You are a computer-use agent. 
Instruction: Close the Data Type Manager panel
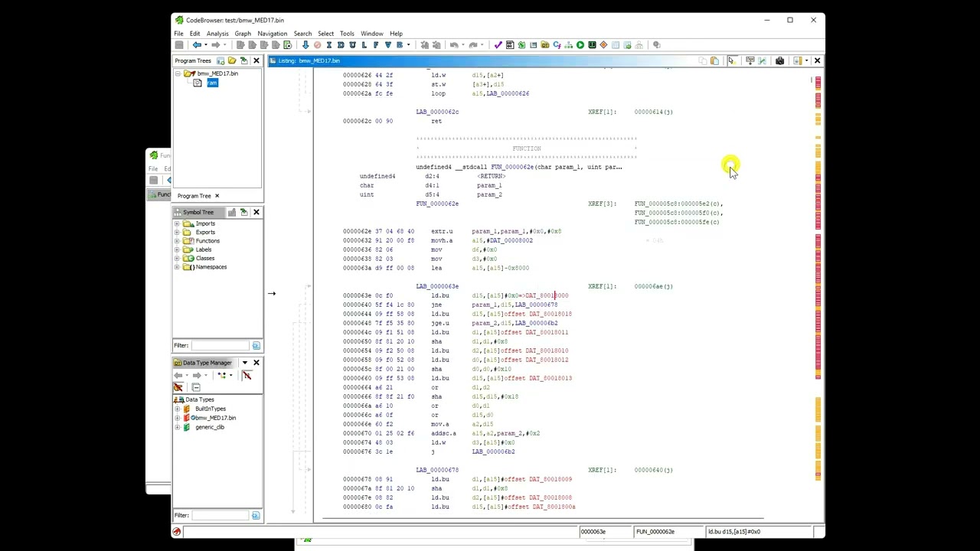pyautogui.click(x=256, y=363)
